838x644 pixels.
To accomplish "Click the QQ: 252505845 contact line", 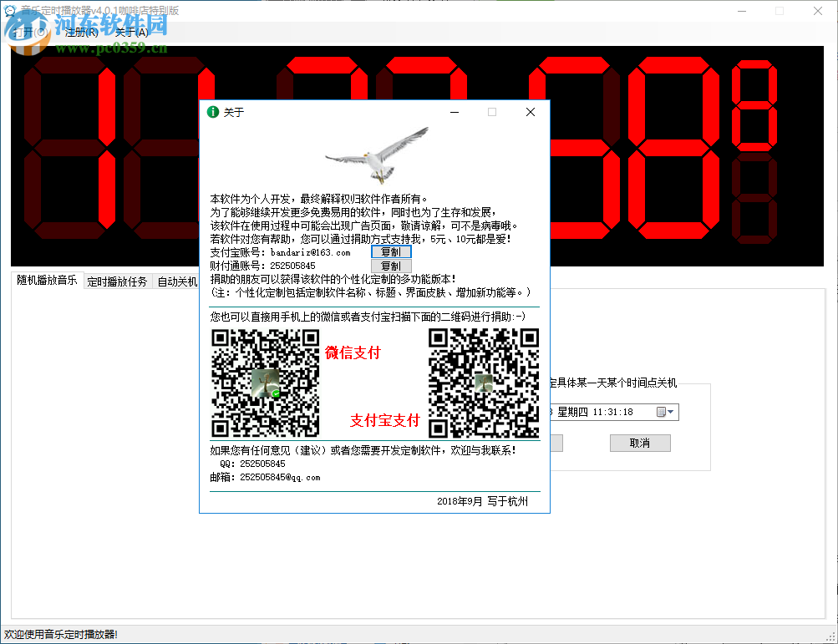I will (x=252, y=464).
